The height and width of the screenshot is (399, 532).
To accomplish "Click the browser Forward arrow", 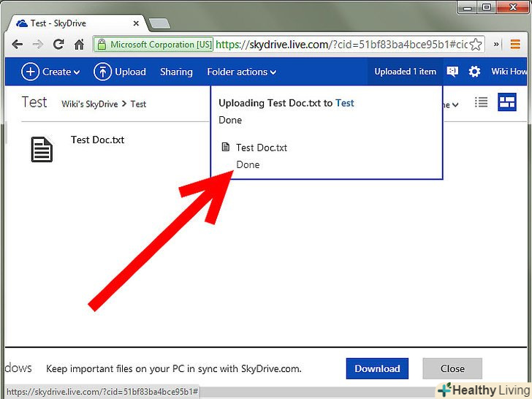I will click(38, 45).
